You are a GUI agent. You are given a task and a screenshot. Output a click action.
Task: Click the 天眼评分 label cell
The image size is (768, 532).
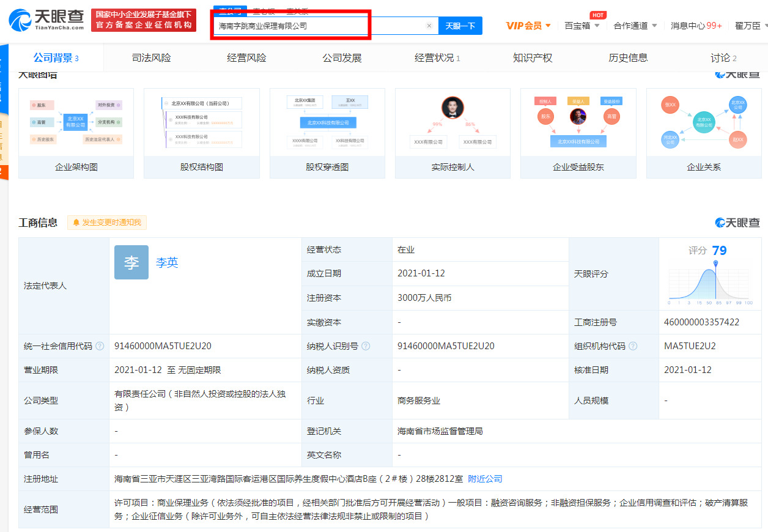613,273
